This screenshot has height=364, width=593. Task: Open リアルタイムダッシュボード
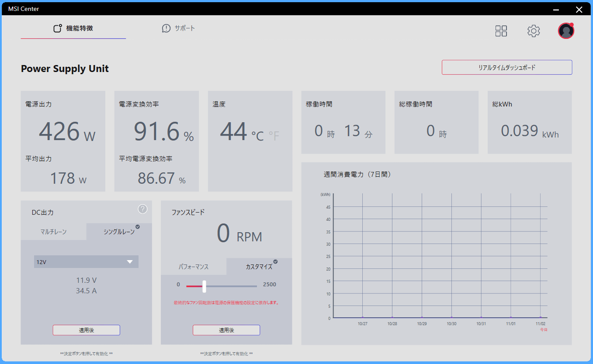tap(507, 68)
